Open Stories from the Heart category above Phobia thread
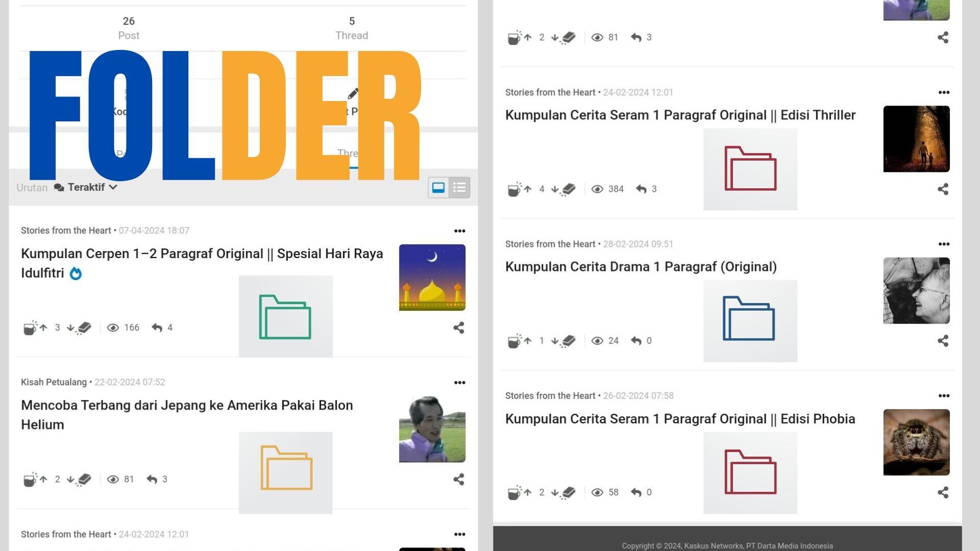 coord(550,396)
